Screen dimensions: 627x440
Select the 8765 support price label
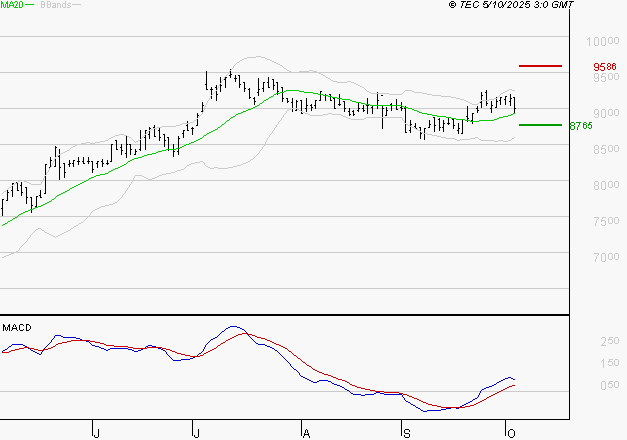[x=582, y=126]
